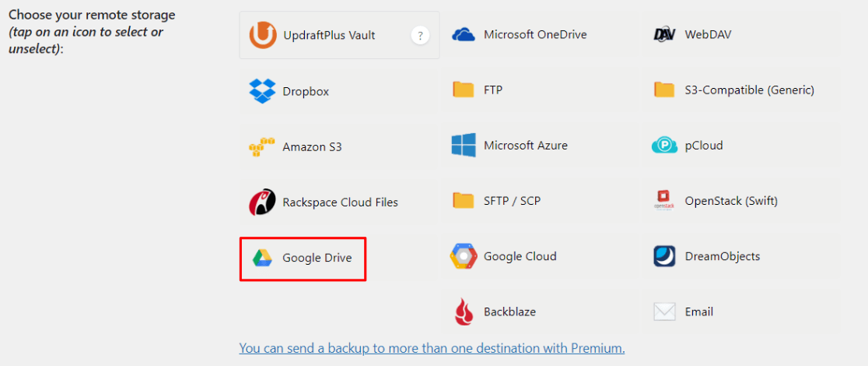The width and height of the screenshot is (868, 366).
Task: Click the UpdraftPlus Vault label
Action: [x=329, y=36]
